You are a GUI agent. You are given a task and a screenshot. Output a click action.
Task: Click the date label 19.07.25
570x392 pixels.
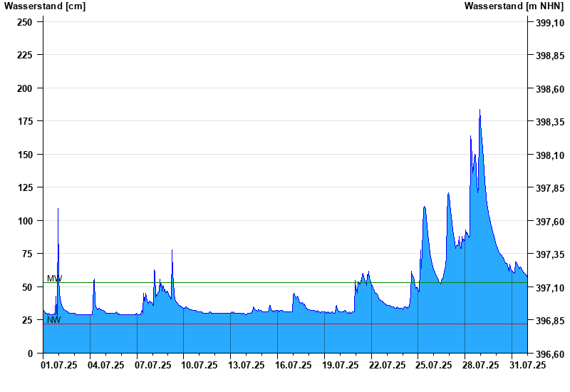pos(341,365)
